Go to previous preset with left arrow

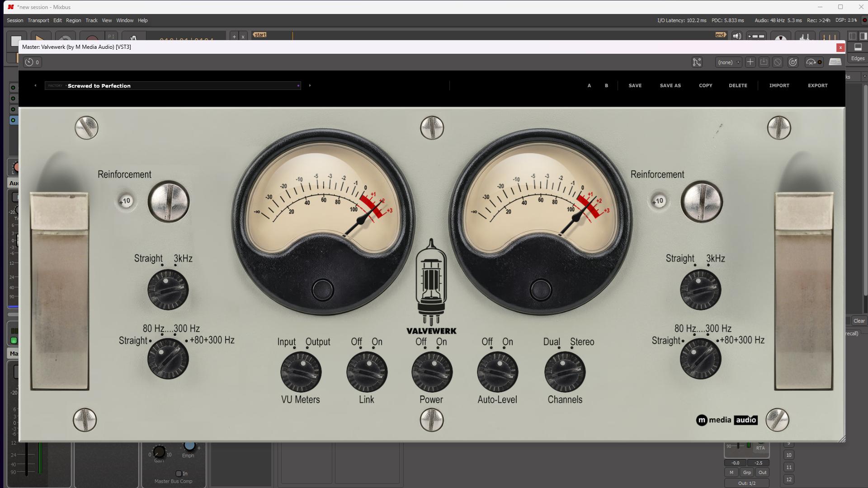35,85
